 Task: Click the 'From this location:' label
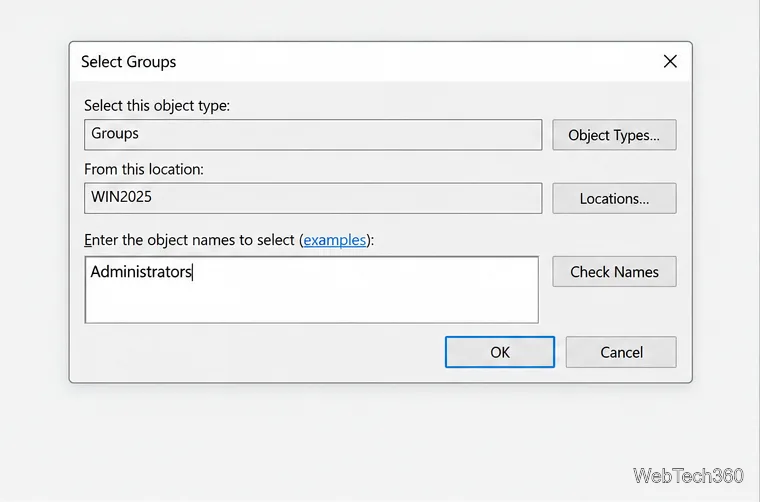click(x=144, y=169)
